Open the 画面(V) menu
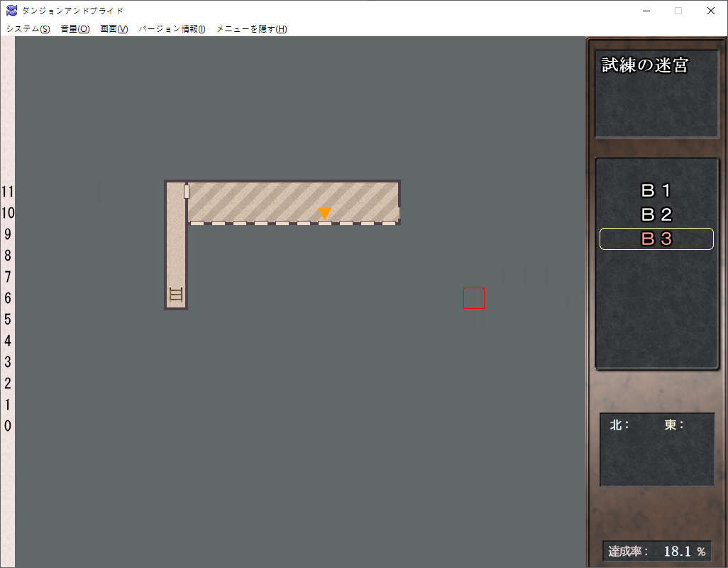The width and height of the screenshot is (728, 568). pyautogui.click(x=114, y=29)
